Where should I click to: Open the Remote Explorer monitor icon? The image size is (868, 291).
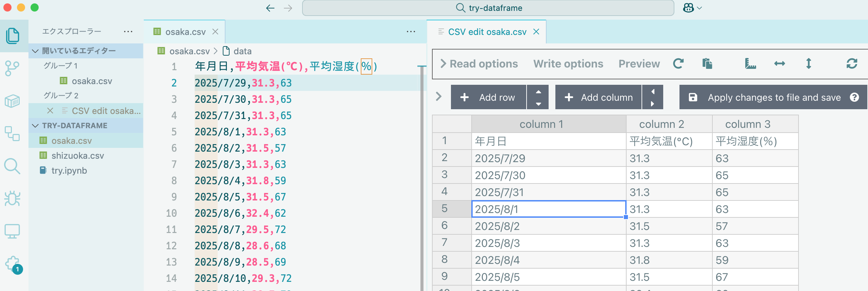[12, 231]
